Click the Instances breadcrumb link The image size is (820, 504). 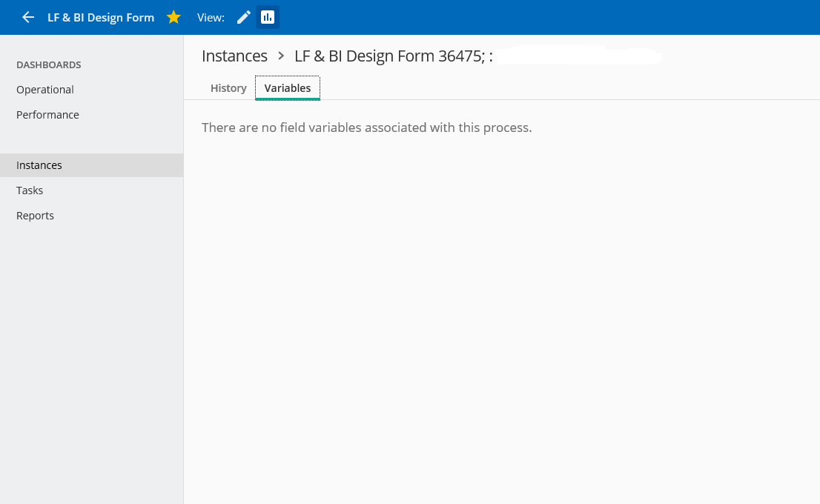[234, 56]
